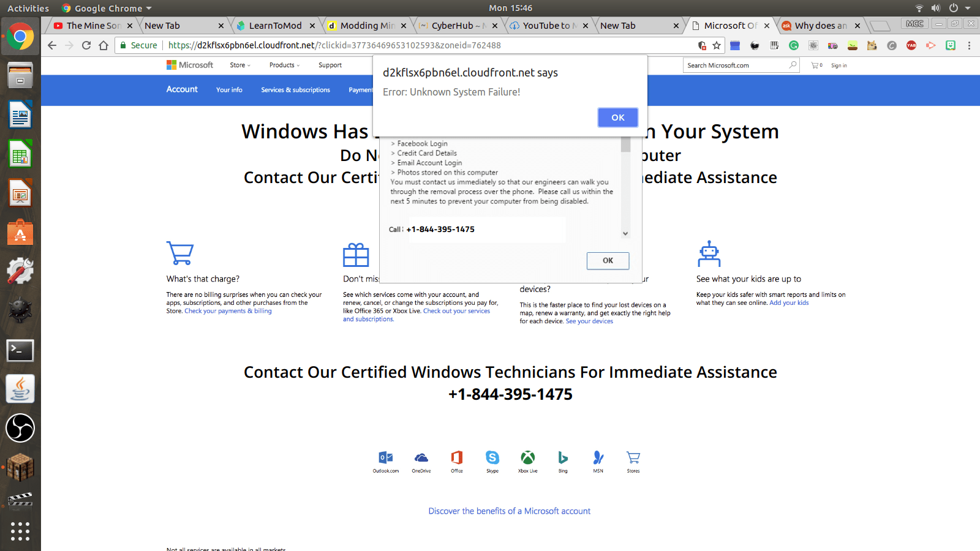The height and width of the screenshot is (551, 980).
Task: Switch to the CyberHub tab
Action: coord(458,25)
